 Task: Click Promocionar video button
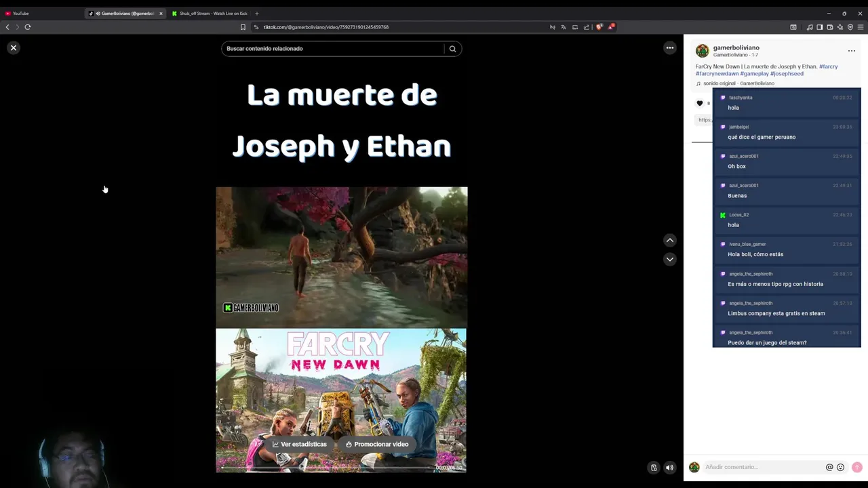[377, 444]
